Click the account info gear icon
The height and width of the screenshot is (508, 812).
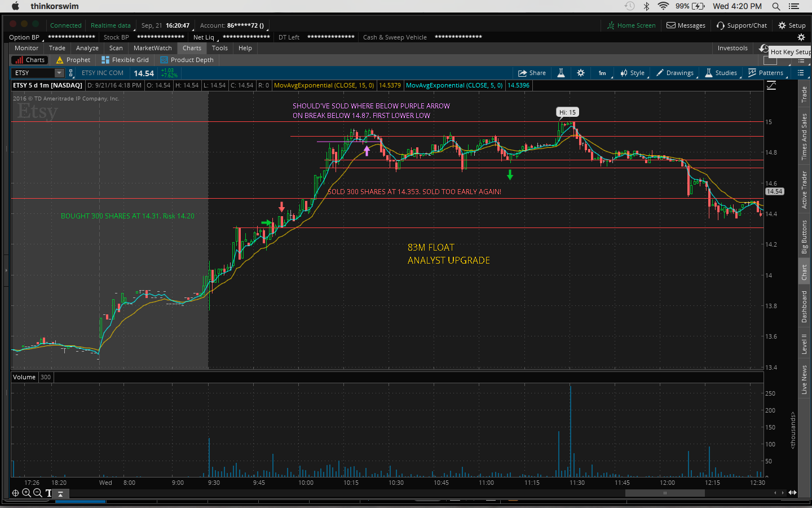tap(801, 37)
